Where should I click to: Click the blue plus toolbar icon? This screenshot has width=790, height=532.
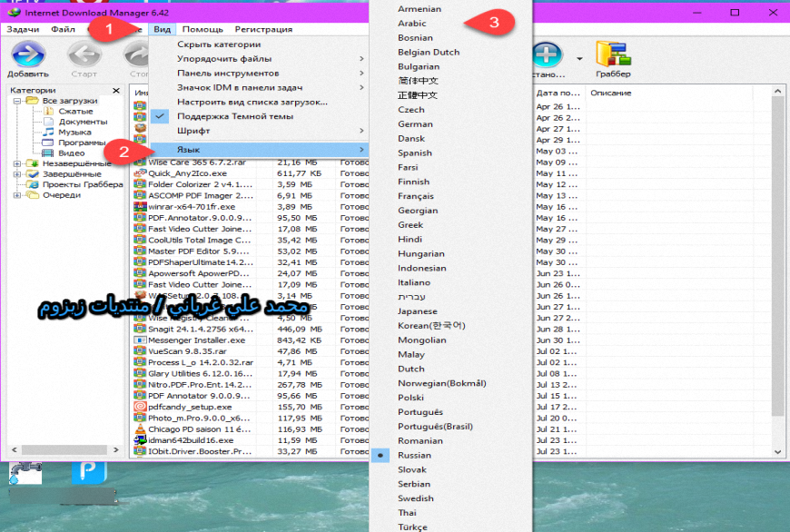547,54
